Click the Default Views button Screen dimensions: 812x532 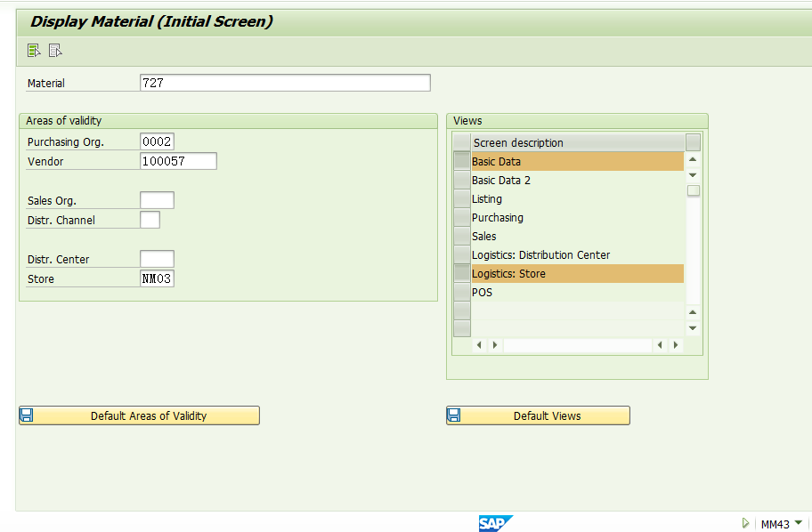tap(538, 415)
